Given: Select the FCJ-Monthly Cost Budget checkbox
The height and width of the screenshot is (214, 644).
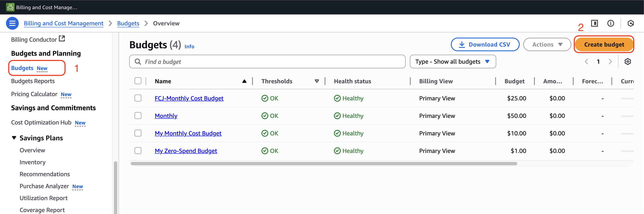Looking at the screenshot, I should tap(138, 98).
